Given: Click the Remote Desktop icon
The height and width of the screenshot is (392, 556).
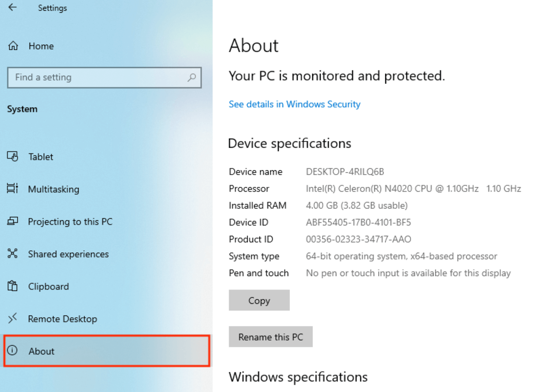Looking at the screenshot, I should click(12, 319).
